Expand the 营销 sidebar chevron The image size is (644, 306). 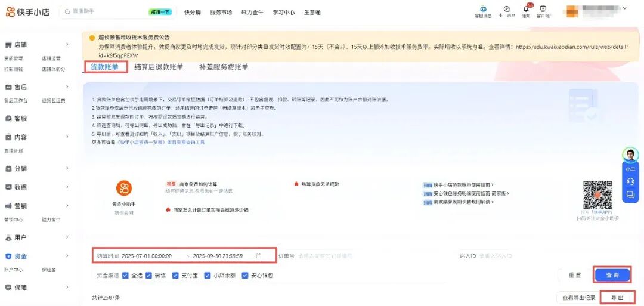[67, 206]
